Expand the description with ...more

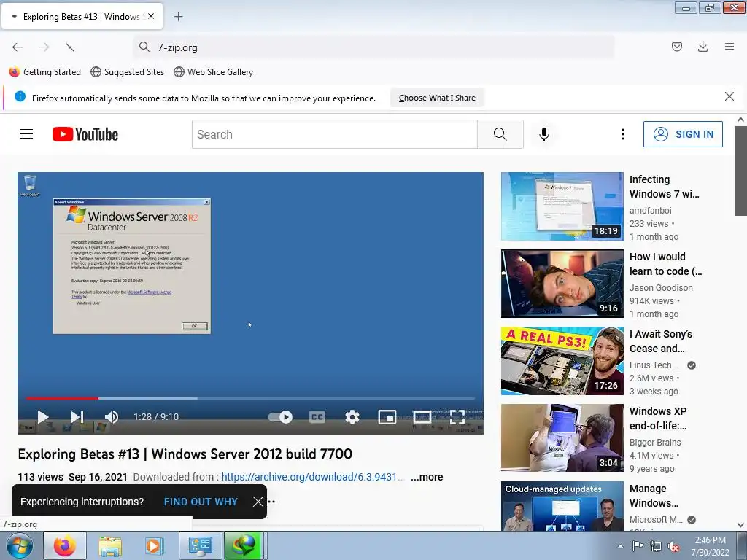click(x=427, y=477)
